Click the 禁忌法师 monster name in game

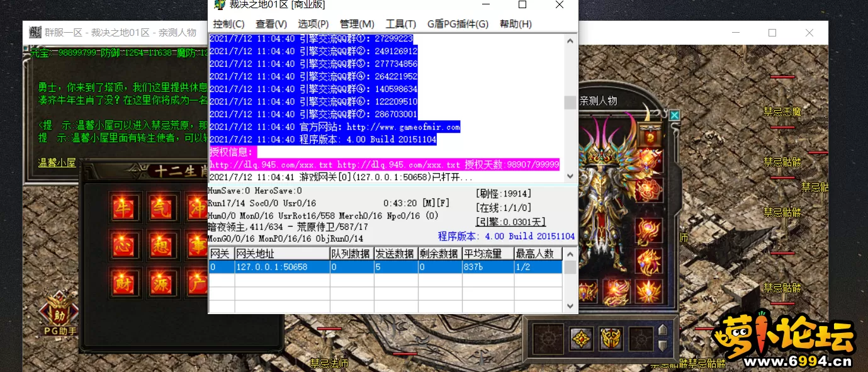(329, 363)
